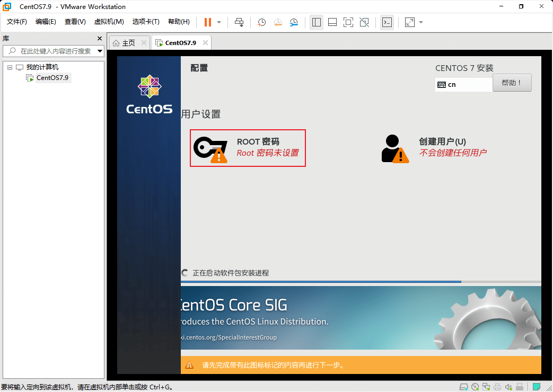
Task: Open the 查看(V) menu
Action: [75, 22]
